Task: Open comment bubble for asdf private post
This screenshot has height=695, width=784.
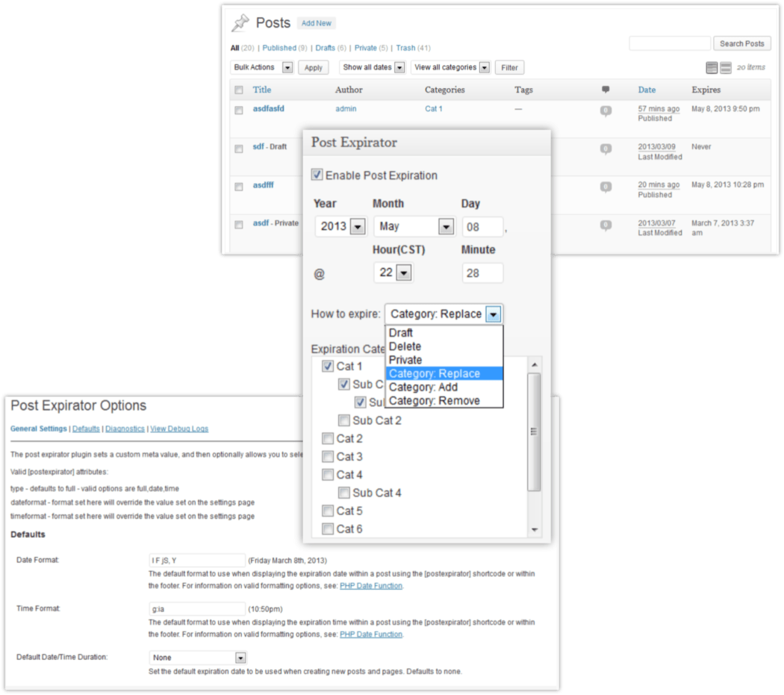Action: point(606,225)
